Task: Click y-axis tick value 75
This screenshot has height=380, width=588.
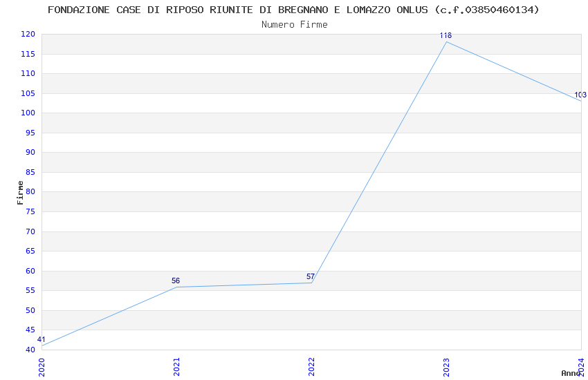Action: pos(30,211)
